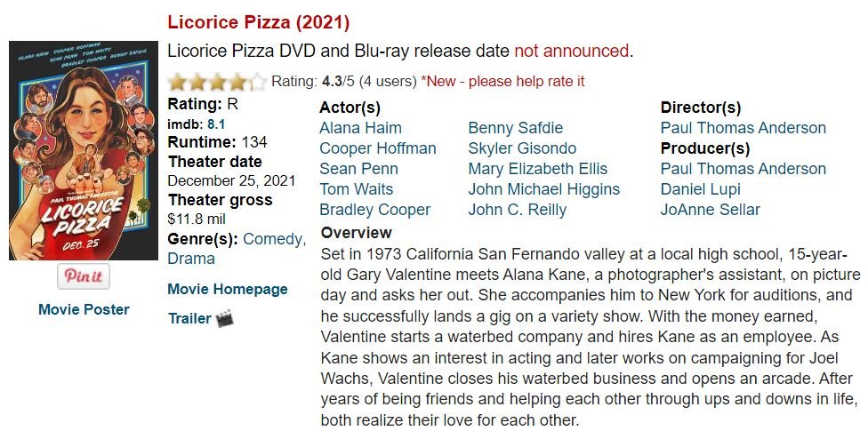Click the Pin it button
Screen dimensions: 868x439
(x=84, y=276)
